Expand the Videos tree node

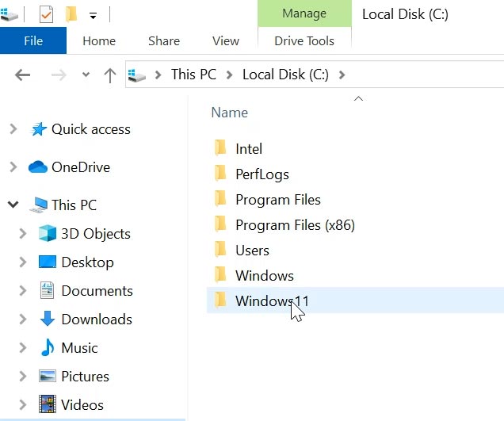point(22,404)
